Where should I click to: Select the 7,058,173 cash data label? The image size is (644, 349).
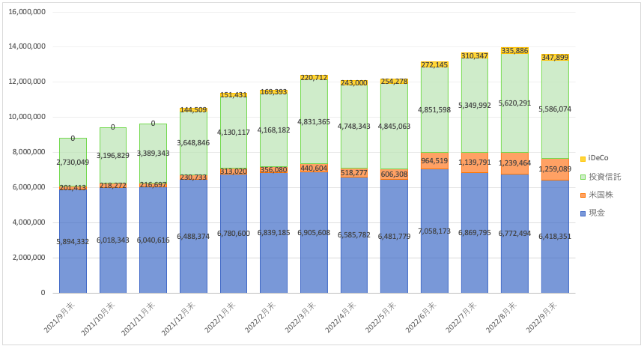pos(434,232)
